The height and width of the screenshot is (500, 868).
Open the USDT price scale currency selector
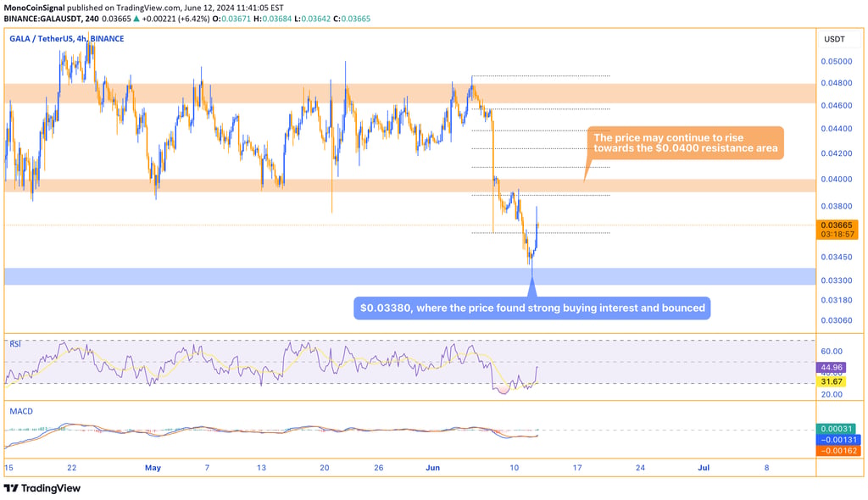(x=833, y=38)
